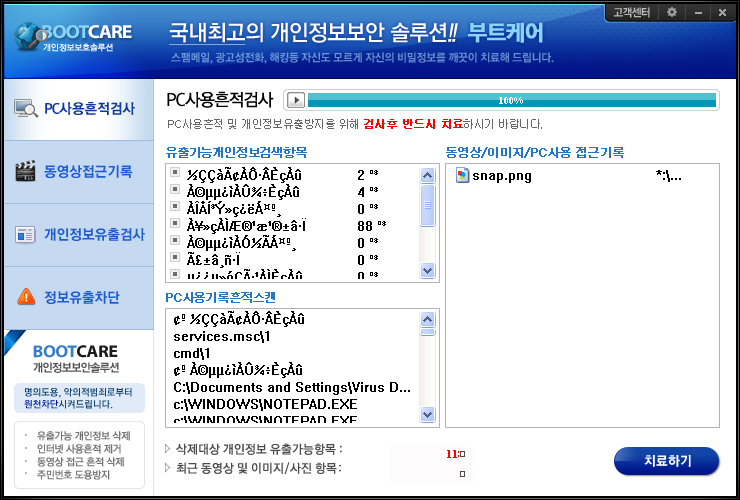Close the BOOTCARE window
The width and height of the screenshot is (740, 500).
tap(722, 13)
